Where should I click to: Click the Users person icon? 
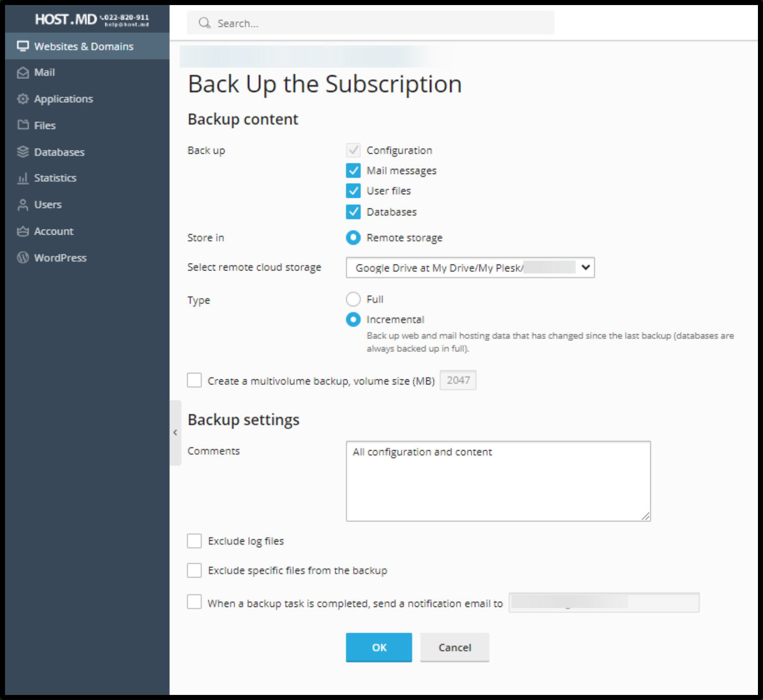point(23,204)
